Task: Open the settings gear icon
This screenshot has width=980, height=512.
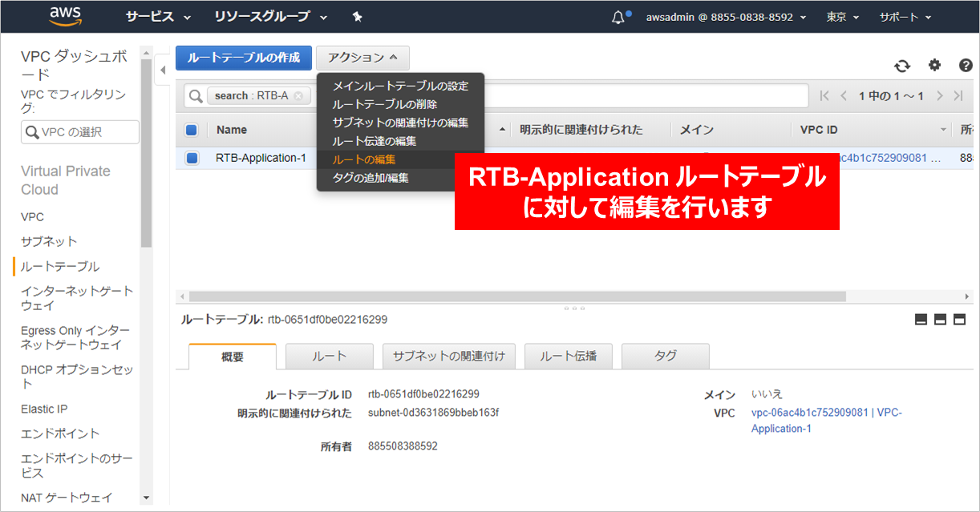Action: pos(934,66)
